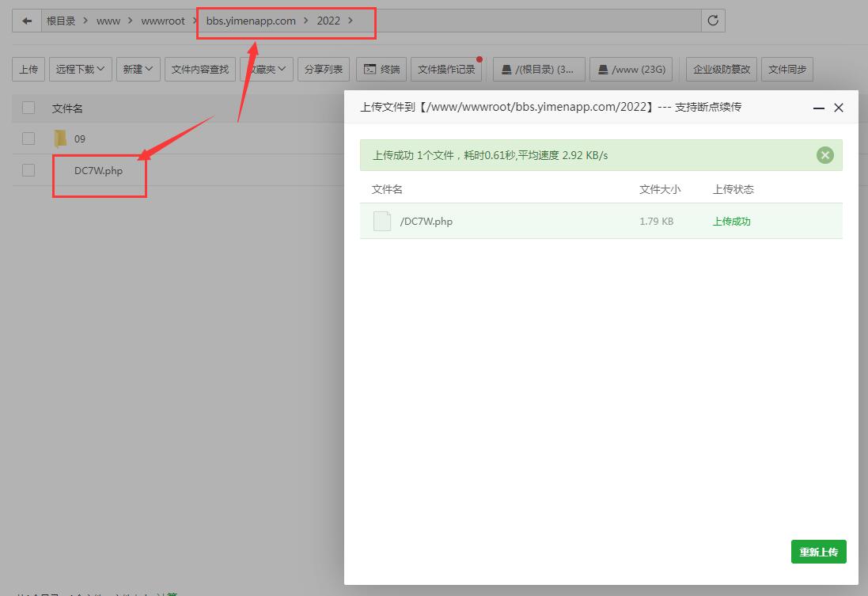Click the 1.79 KB file size
Viewport: 868px width, 596px height.
[657, 222]
